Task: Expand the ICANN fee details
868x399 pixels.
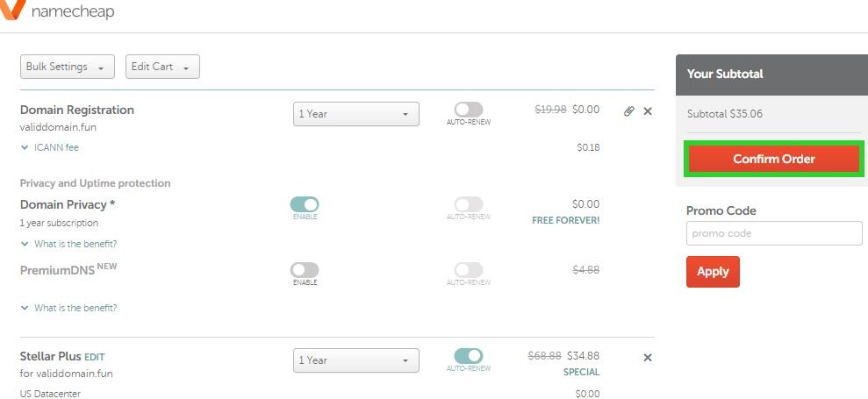Action: [x=56, y=147]
